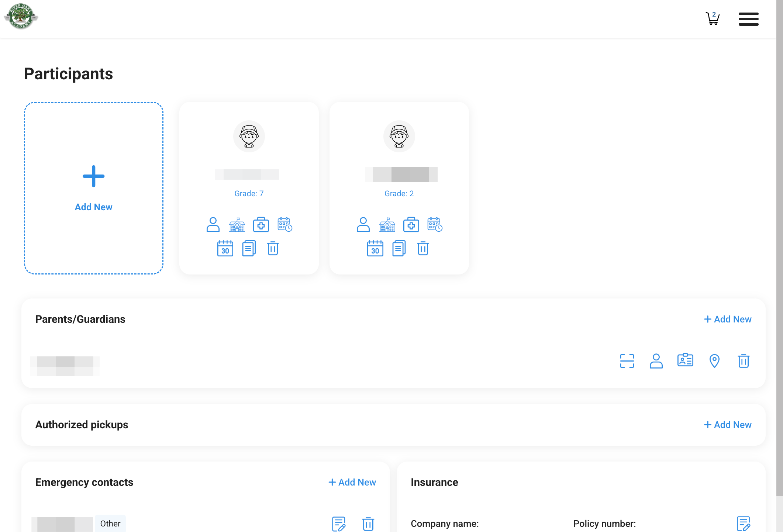Open guardian ID card icon
The width and height of the screenshot is (783, 532).
[685, 360]
